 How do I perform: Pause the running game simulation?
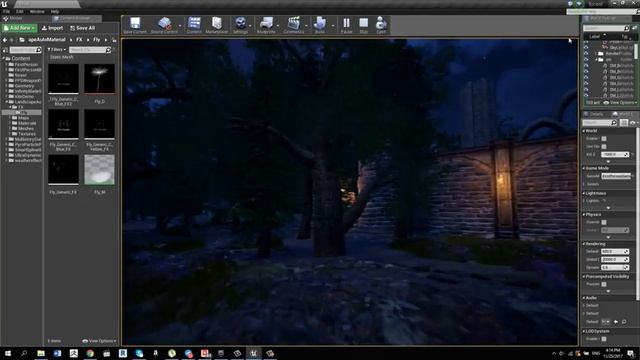pyautogui.click(x=346, y=25)
